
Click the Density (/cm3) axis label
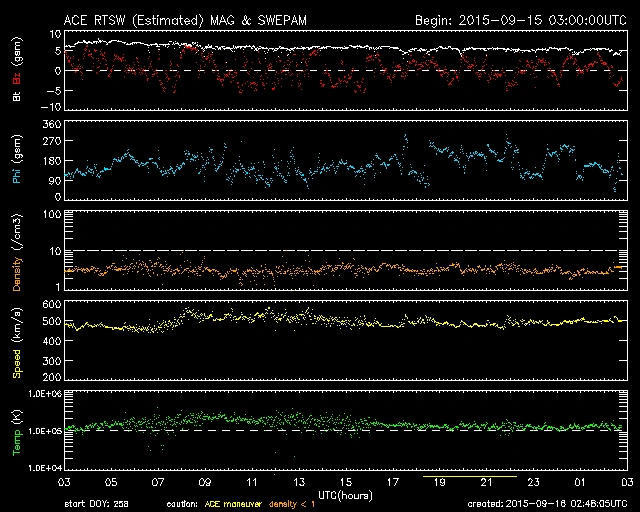(17, 251)
